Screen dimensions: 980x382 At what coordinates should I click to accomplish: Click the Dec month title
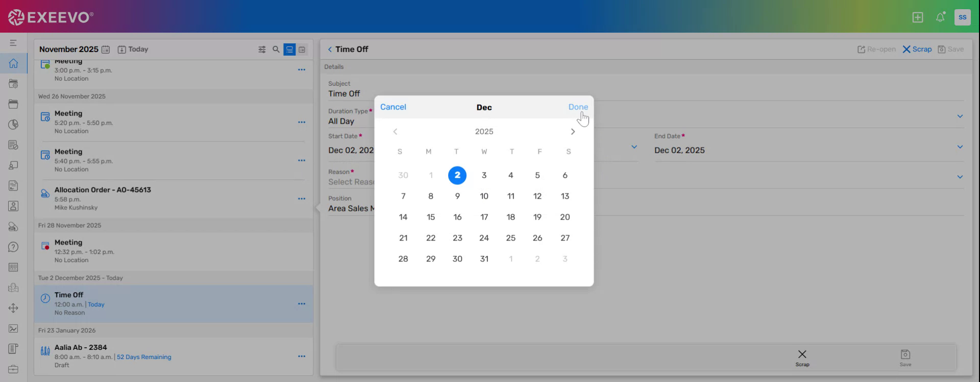484,108
